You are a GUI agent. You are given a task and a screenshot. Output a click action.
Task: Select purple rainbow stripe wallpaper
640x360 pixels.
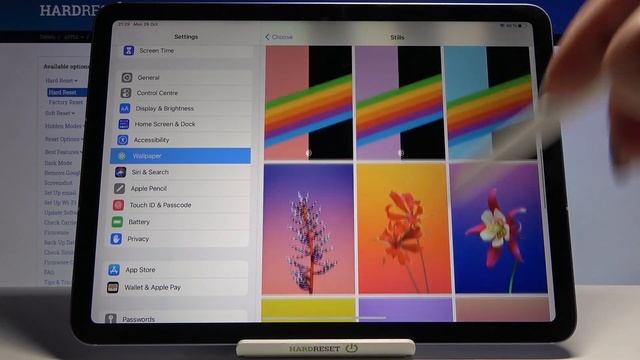pos(400,102)
